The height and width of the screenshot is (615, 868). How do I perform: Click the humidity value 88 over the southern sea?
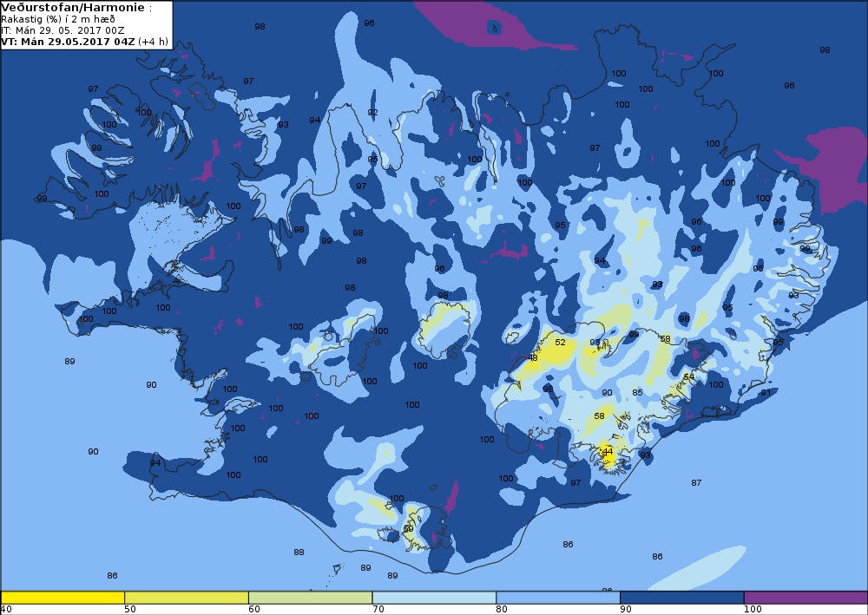point(299,552)
